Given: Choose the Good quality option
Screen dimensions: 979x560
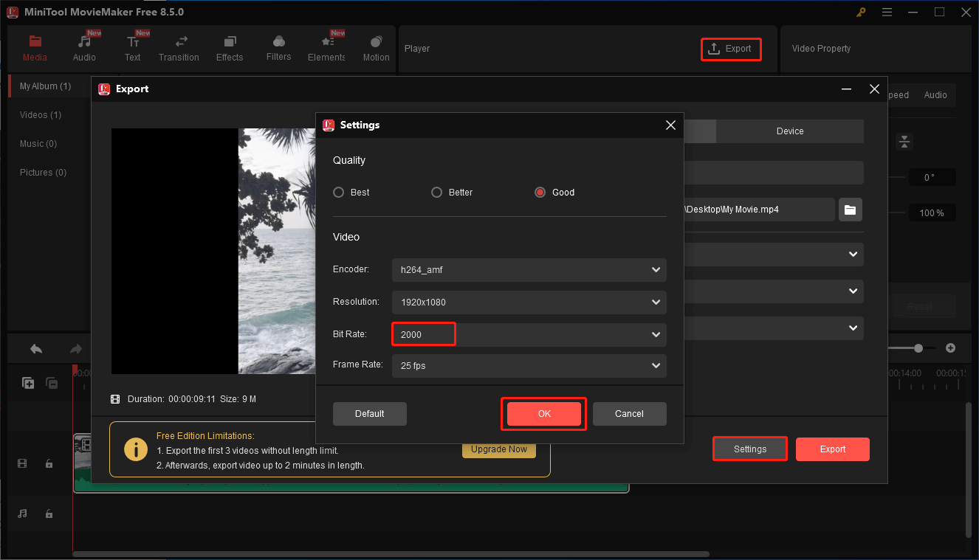Looking at the screenshot, I should (x=540, y=192).
